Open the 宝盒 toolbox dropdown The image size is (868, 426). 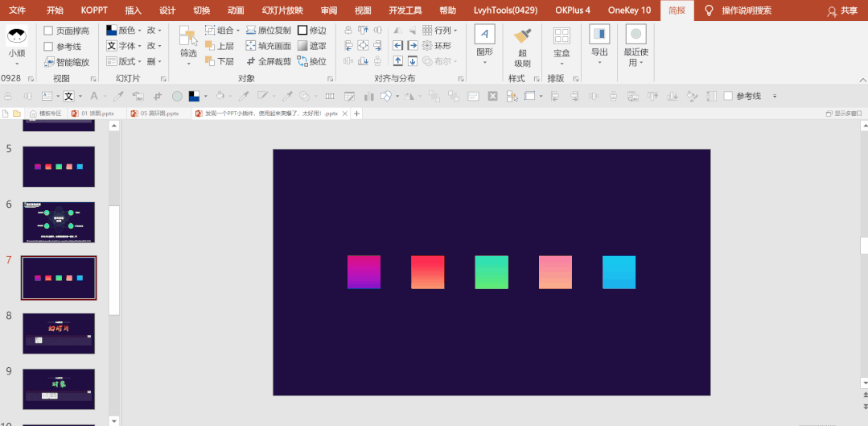562,45
